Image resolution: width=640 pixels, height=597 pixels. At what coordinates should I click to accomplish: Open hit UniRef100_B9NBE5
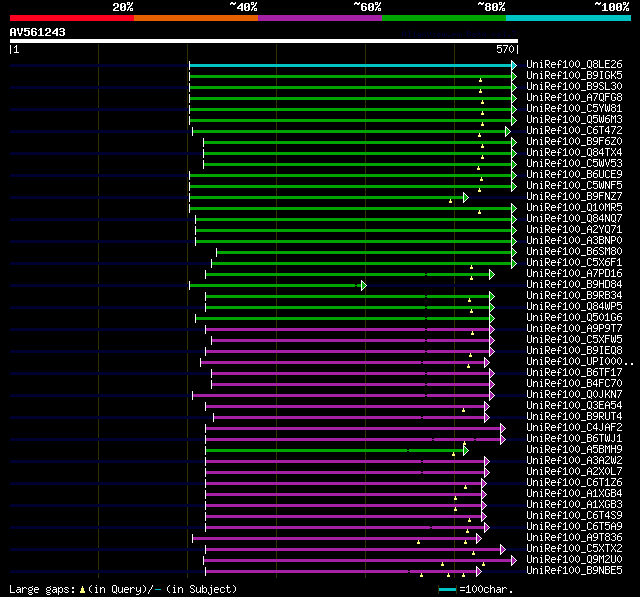[574, 571]
